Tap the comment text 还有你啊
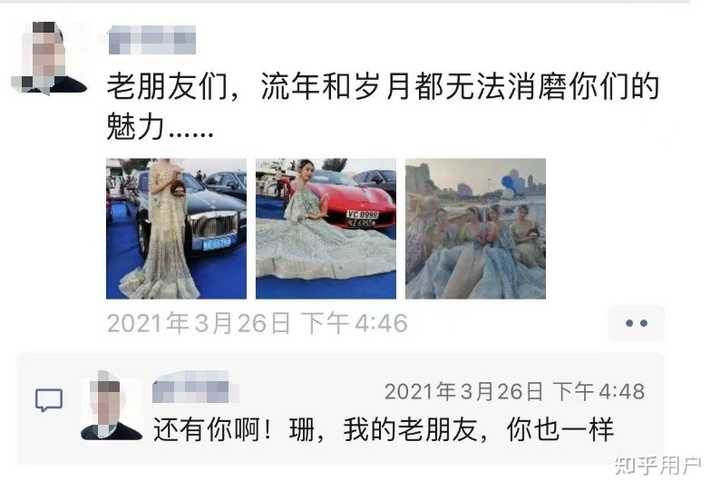Image resolution: width=720 pixels, height=491 pixels. [207, 429]
